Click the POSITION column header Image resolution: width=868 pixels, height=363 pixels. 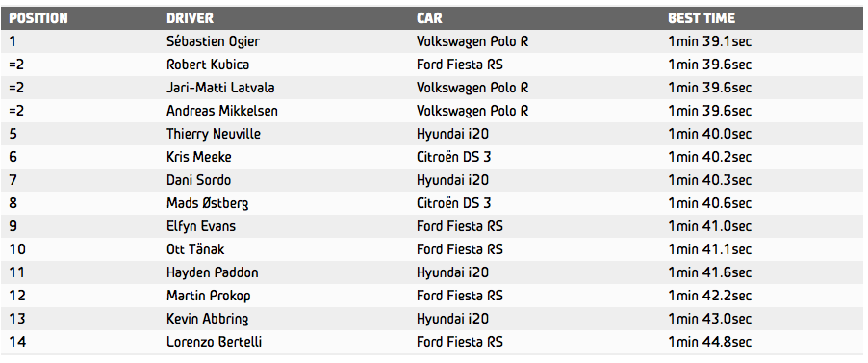pyautogui.click(x=38, y=18)
